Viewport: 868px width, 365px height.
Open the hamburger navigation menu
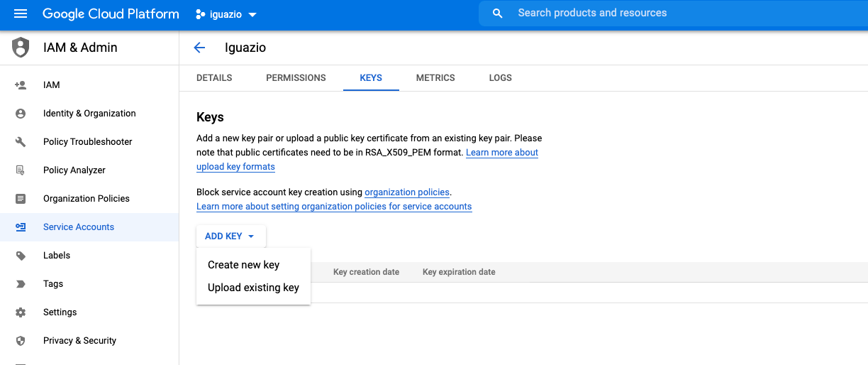tap(20, 14)
